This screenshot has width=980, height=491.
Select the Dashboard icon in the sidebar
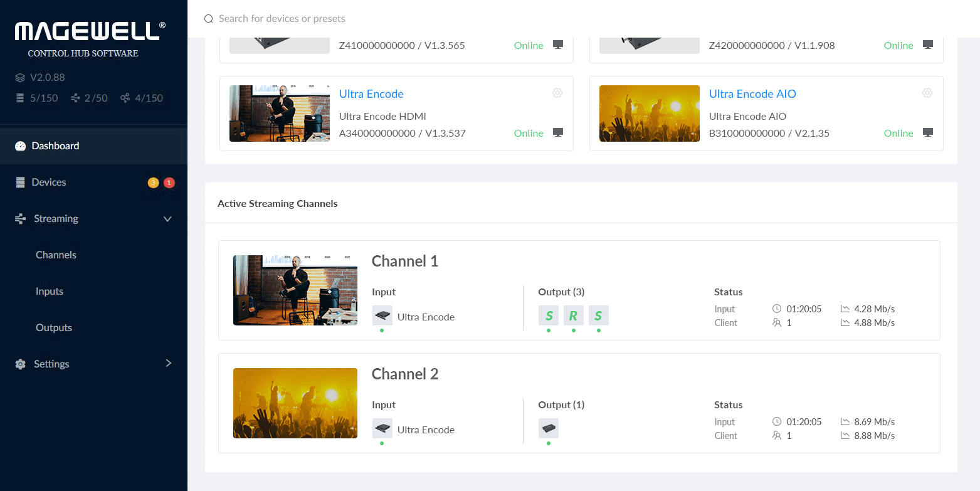[19, 145]
